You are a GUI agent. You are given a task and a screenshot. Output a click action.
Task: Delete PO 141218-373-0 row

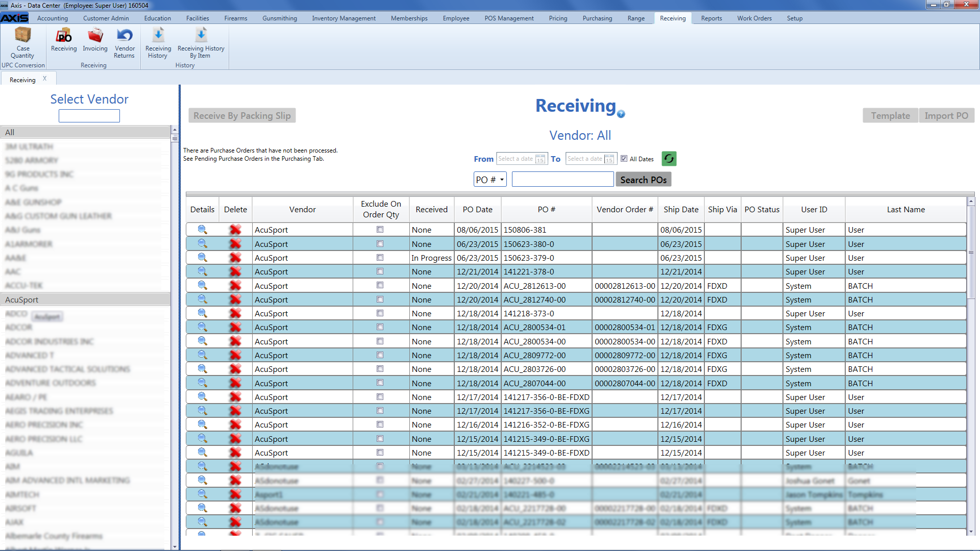[x=235, y=313]
